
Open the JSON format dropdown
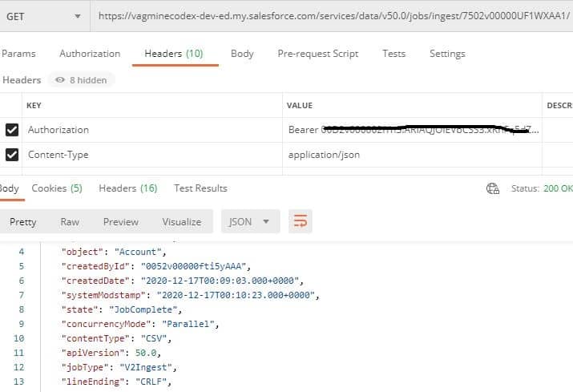[x=250, y=221]
